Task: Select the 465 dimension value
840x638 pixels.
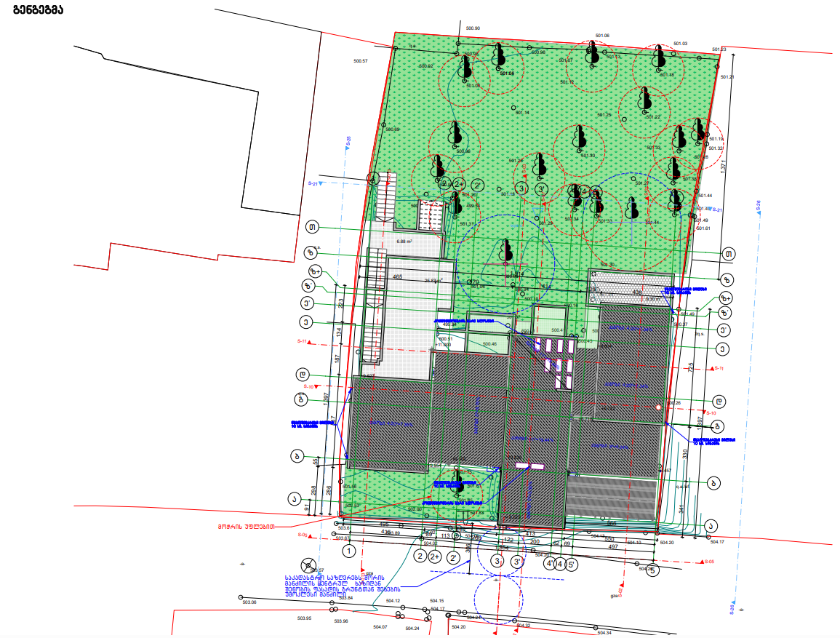Action: pyautogui.click(x=398, y=277)
